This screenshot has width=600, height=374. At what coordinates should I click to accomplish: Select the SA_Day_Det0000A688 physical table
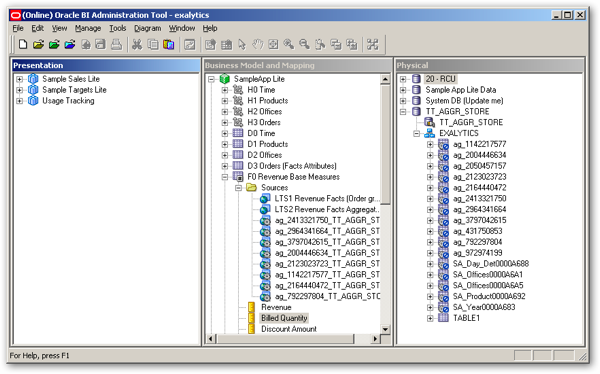coord(491,264)
